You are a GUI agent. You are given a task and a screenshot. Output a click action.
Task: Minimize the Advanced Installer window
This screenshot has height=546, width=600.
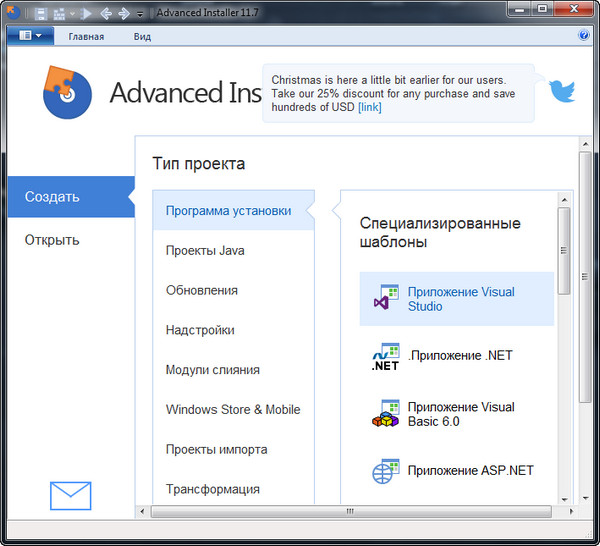pos(519,9)
